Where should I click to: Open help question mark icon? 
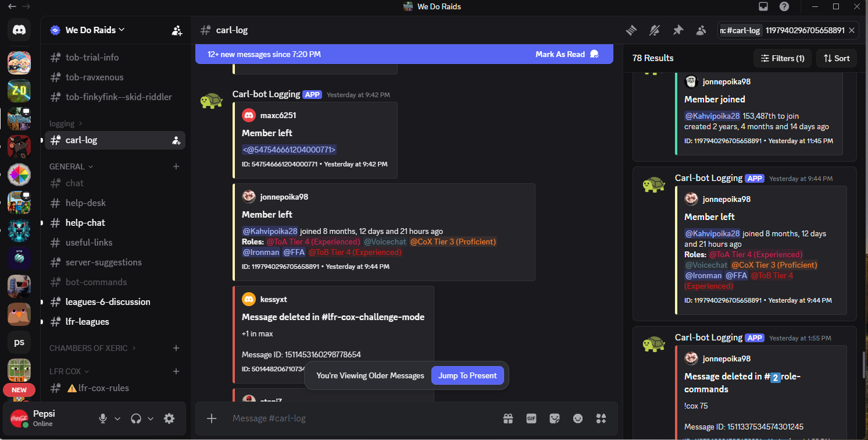784,6
